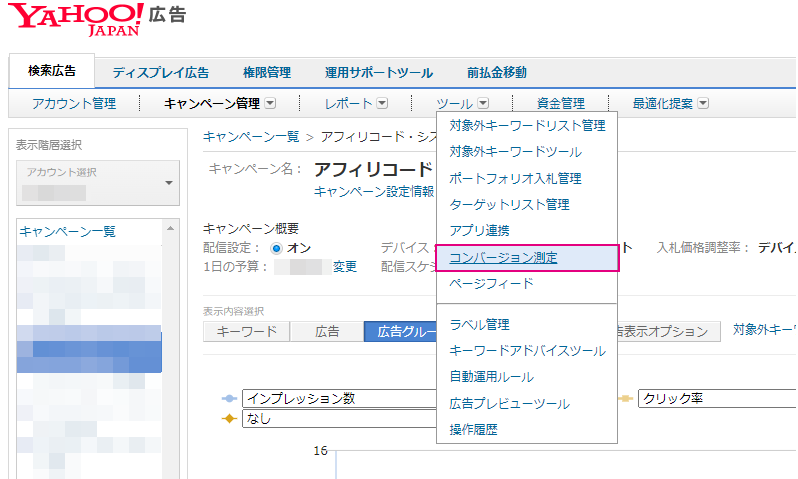The height and width of the screenshot is (479, 798).
Task: Click the 広告 view button
Action: [x=326, y=331]
